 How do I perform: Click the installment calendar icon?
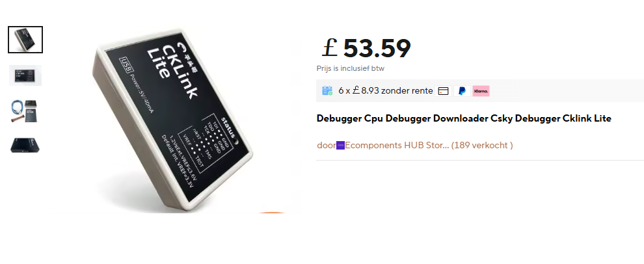[327, 91]
